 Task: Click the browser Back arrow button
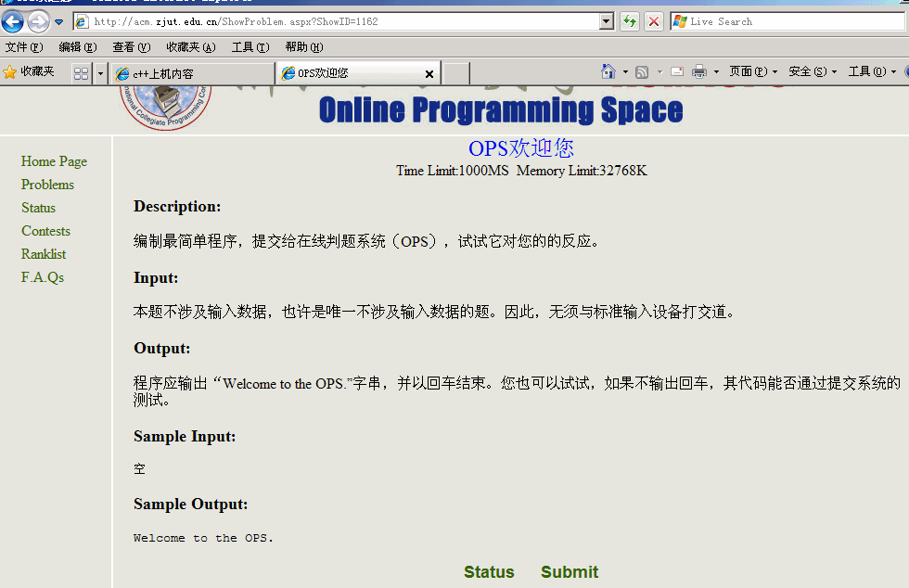(x=13, y=21)
